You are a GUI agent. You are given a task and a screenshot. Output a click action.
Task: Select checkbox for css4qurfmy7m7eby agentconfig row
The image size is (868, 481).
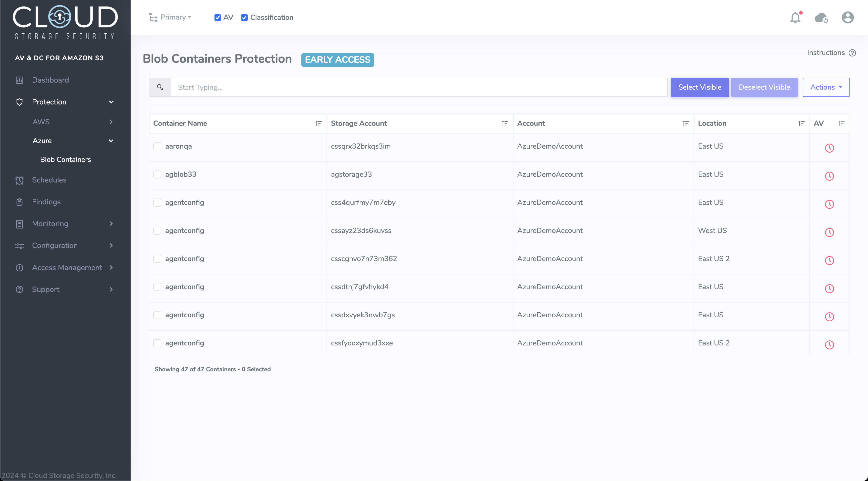coord(157,202)
